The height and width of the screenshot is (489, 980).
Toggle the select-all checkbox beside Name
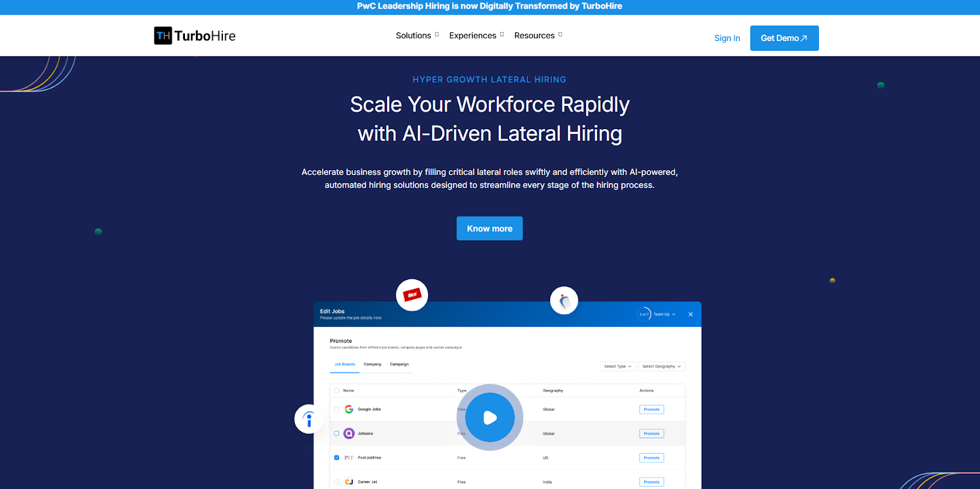point(336,390)
